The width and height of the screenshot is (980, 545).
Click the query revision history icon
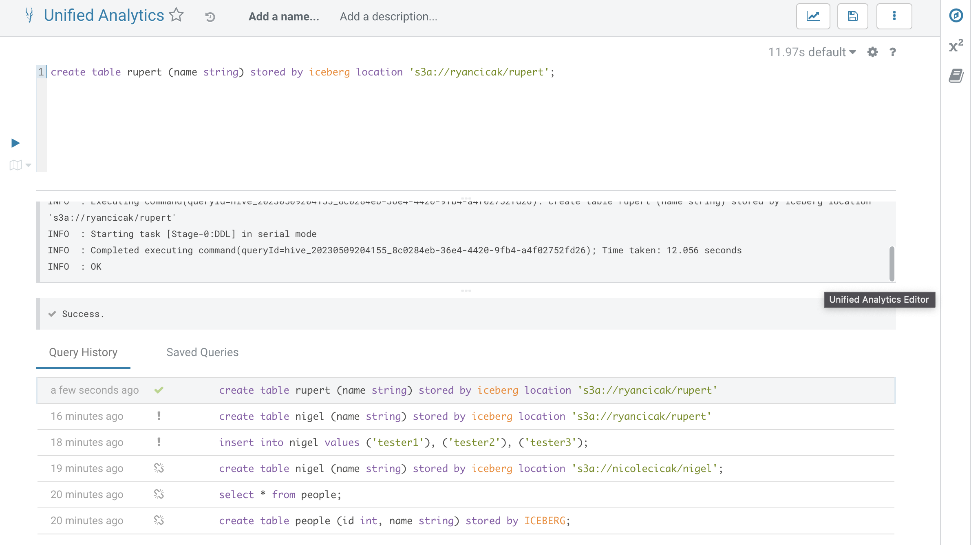pyautogui.click(x=209, y=16)
